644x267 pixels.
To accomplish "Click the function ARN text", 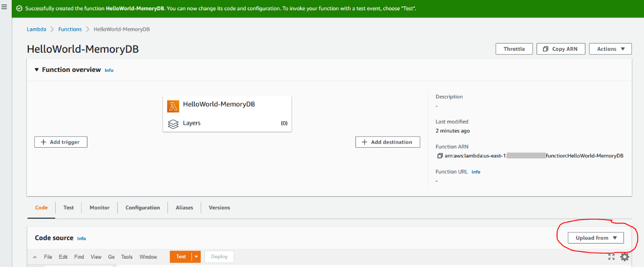I will pos(534,156).
